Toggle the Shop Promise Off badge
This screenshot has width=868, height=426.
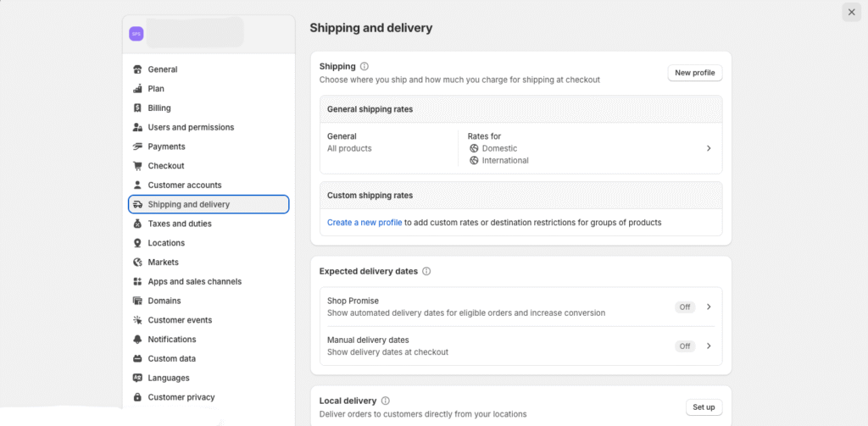click(x=684, y=307)
